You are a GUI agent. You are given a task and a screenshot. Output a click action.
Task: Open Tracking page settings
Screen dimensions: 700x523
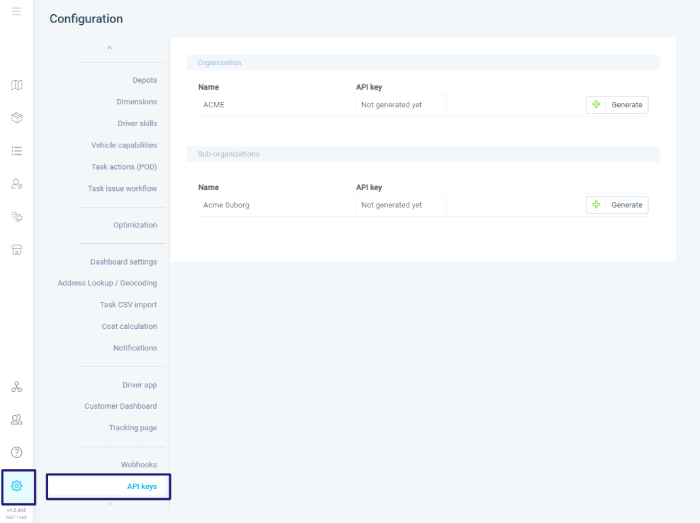[x=133, y=428]
